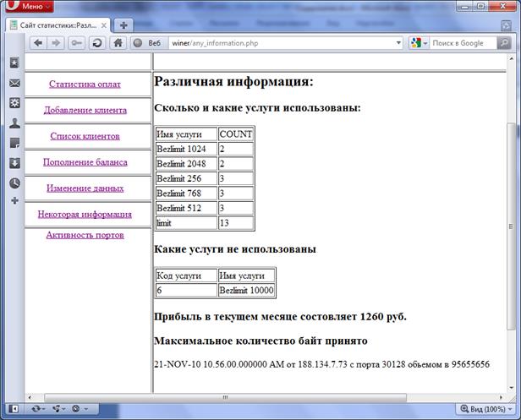Open the Downloads panel in sidebar
521x420 pixels.
[x=14, y=163]
